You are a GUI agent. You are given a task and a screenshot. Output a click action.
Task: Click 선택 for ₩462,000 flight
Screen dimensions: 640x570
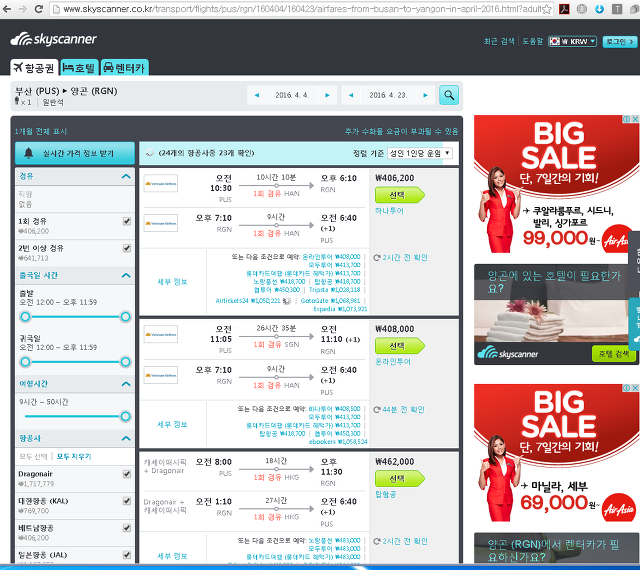[x=400, y=479]
